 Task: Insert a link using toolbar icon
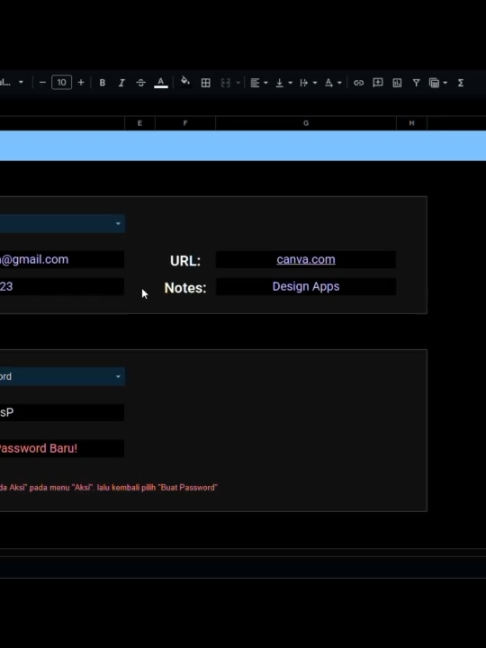pos(358,83)
